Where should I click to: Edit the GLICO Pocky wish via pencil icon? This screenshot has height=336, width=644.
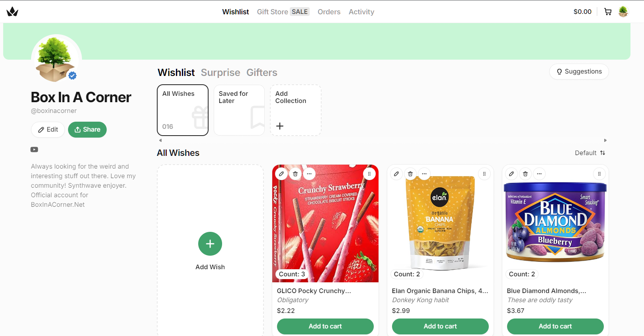tap(281, 174)
